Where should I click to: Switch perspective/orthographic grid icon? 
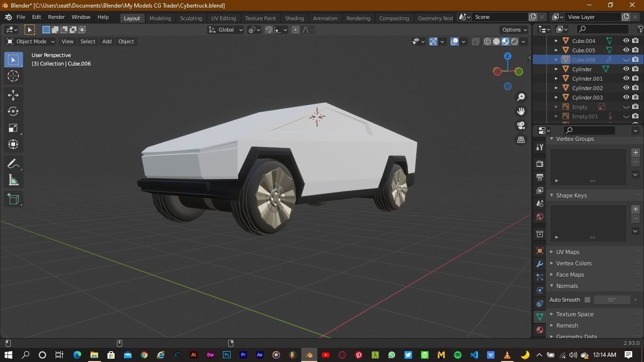coord(521,140)
